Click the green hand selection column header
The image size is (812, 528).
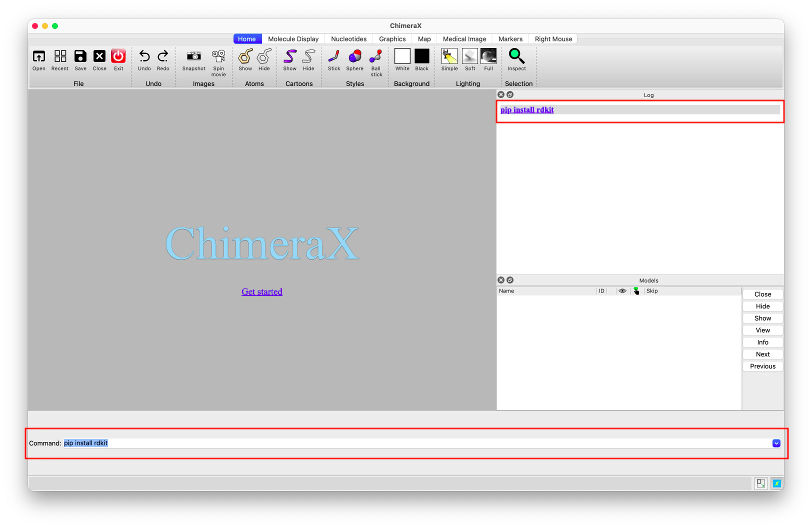click(636, 291)
